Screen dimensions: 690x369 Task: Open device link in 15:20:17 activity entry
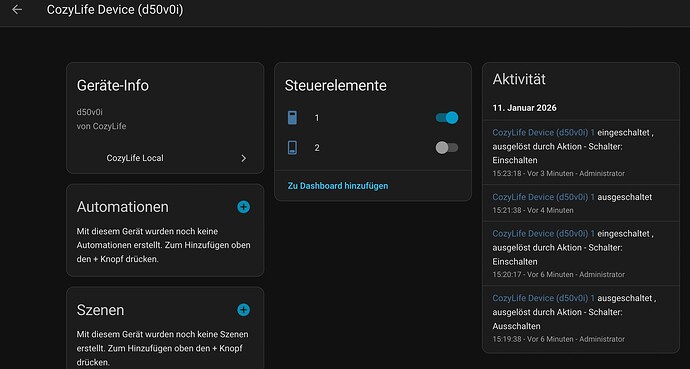point(543,234)
